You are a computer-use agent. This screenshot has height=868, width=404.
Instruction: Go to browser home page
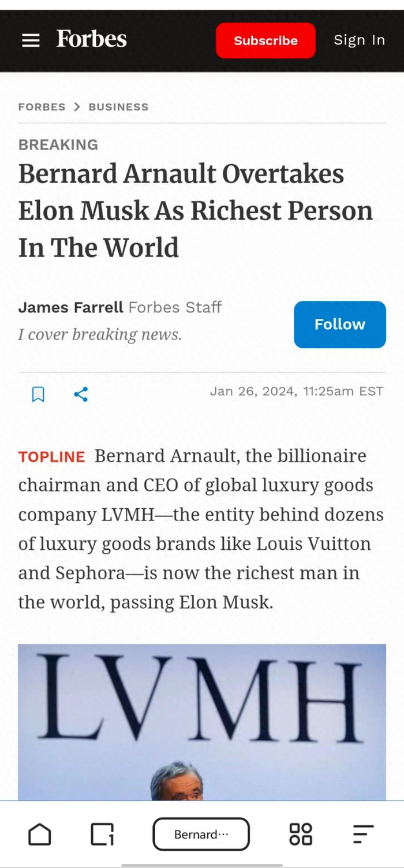coord(40,835)
